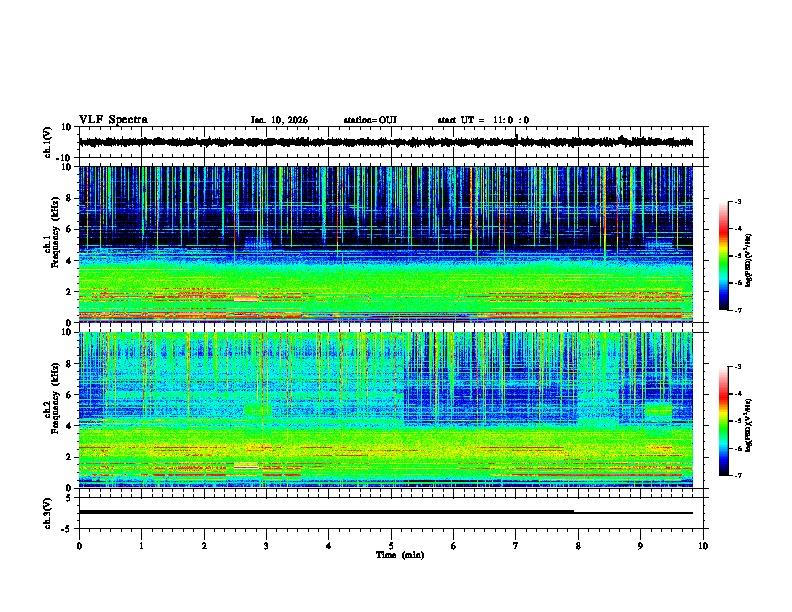Click time axis tick label "1"
Viewport: 792px width, 612px height.
pyautogui.click(x=141, y=546)
